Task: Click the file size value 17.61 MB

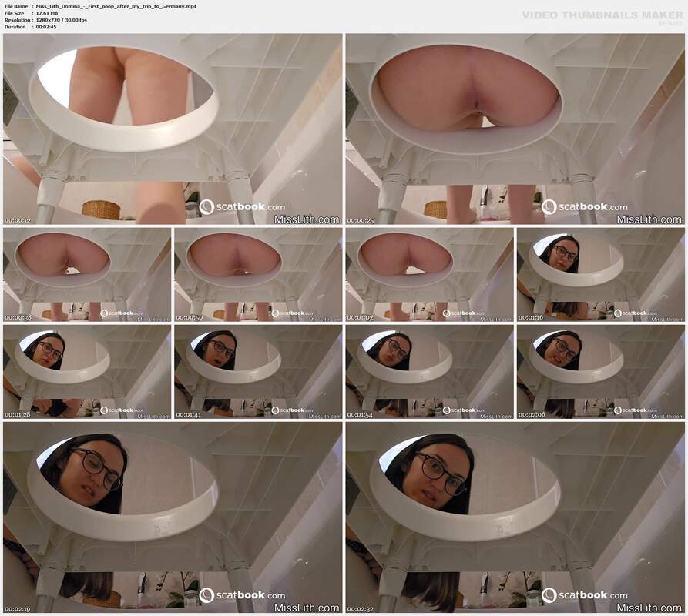Action: pyautogui.click(x=47, y=13)
